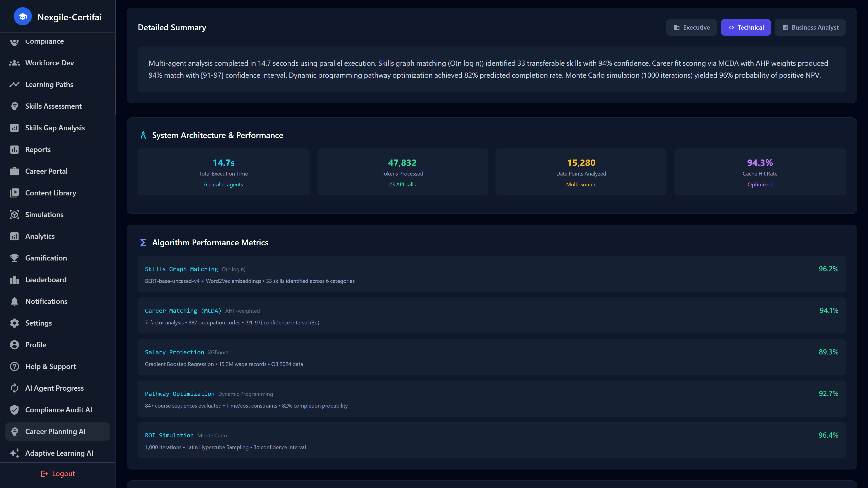Click the Career Portal briefcase icon
The image size is (868, 488).
point(14,171)
